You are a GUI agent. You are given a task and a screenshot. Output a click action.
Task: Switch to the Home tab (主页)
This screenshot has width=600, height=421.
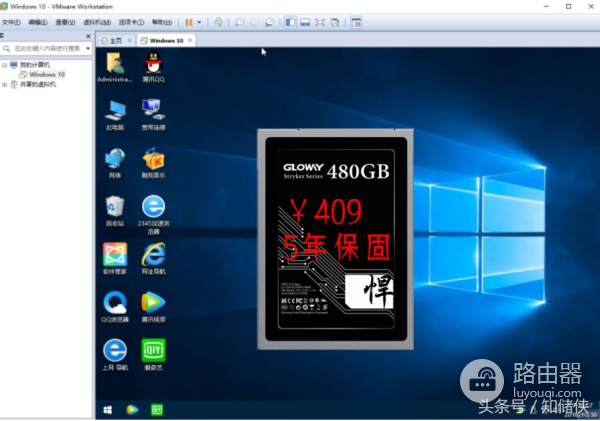click(115, 40)
